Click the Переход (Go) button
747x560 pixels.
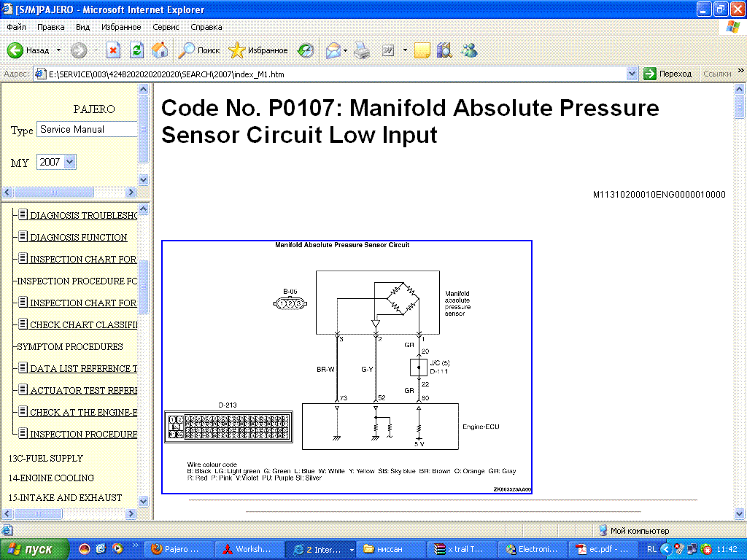pos(668,74)
